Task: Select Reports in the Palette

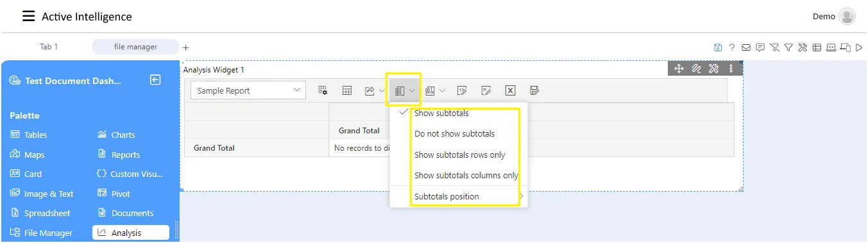Action: [119, 155]
